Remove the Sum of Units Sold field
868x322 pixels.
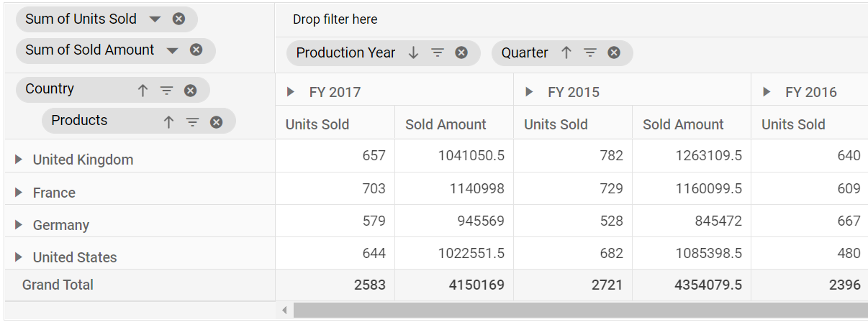click(178, 19)
